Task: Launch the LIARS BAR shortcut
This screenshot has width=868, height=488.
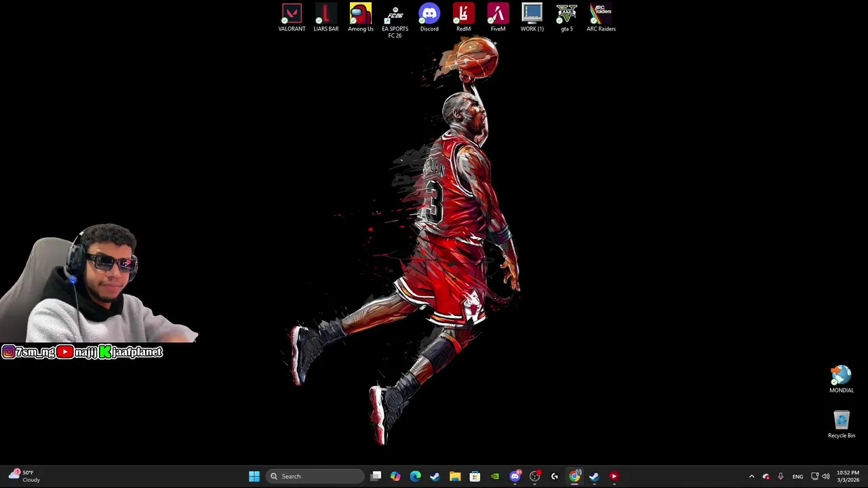Action: [x=326, y=18]
